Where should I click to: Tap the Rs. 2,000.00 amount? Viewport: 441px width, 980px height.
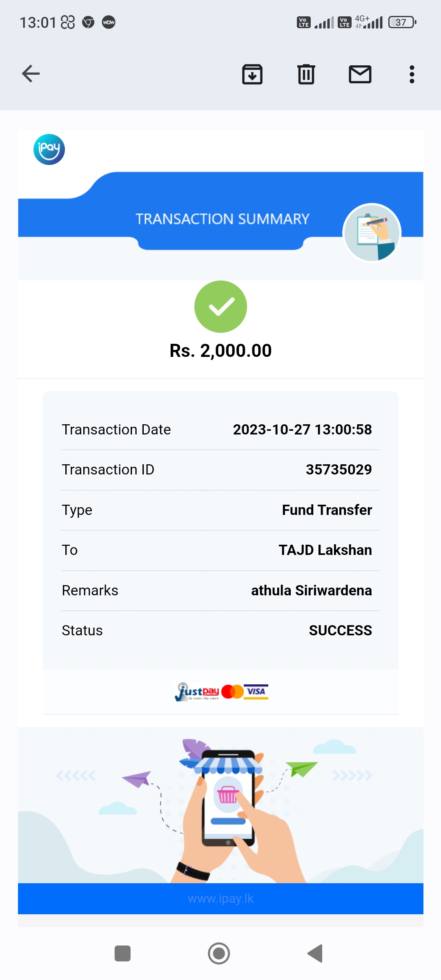point(220,351)
